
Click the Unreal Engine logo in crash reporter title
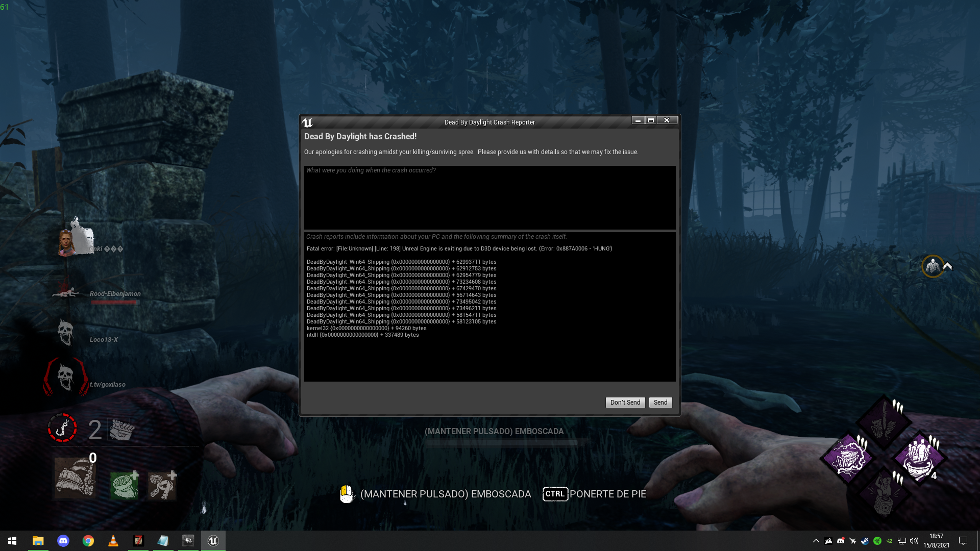click(307, 122)
